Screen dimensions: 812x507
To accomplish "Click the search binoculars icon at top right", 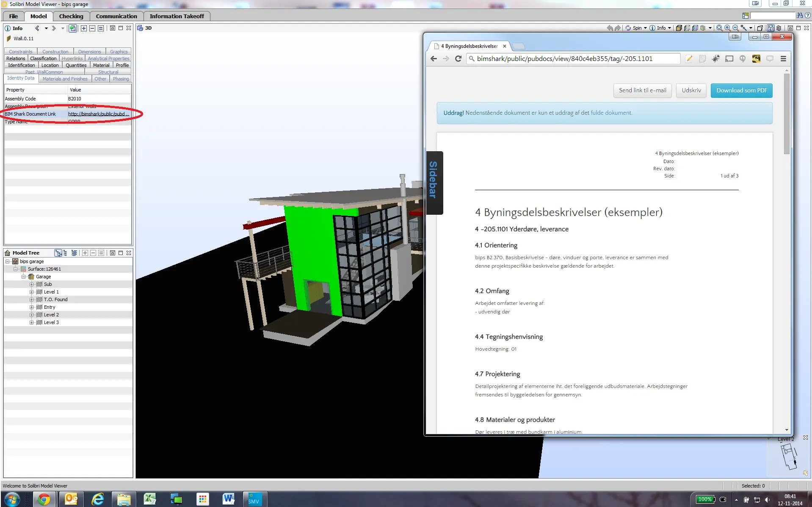I will point(799,15).
